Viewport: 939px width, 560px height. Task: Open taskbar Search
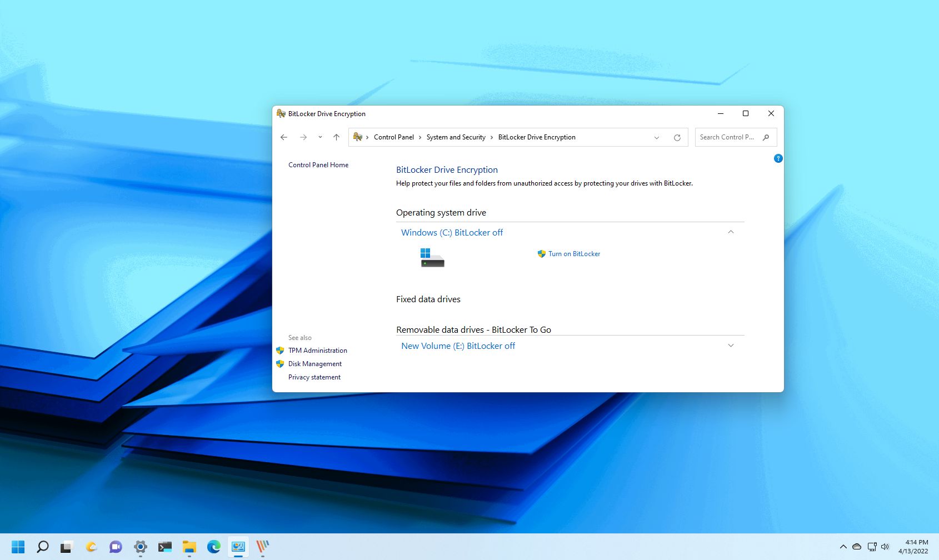(x=42, y=547)
